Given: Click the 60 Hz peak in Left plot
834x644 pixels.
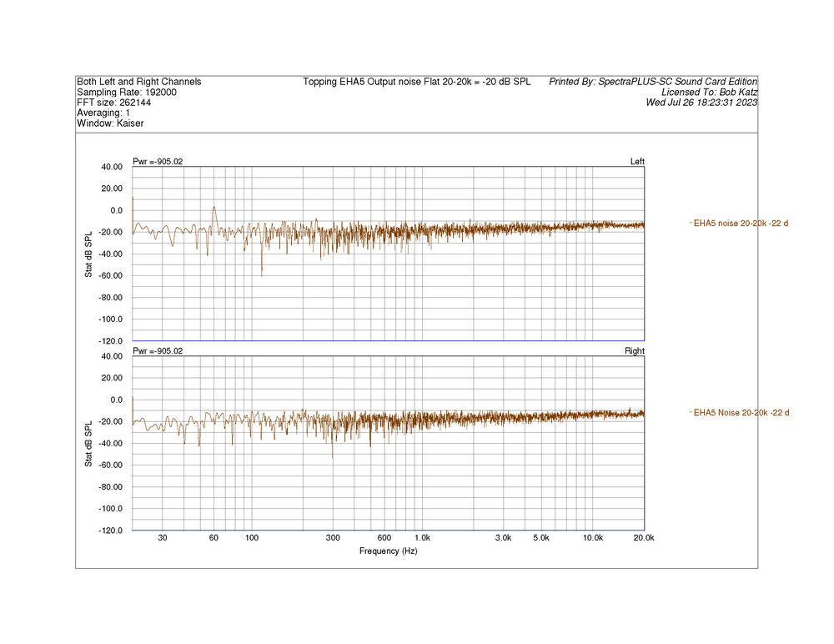Looking at the screenshot, I should coord(214,208).
